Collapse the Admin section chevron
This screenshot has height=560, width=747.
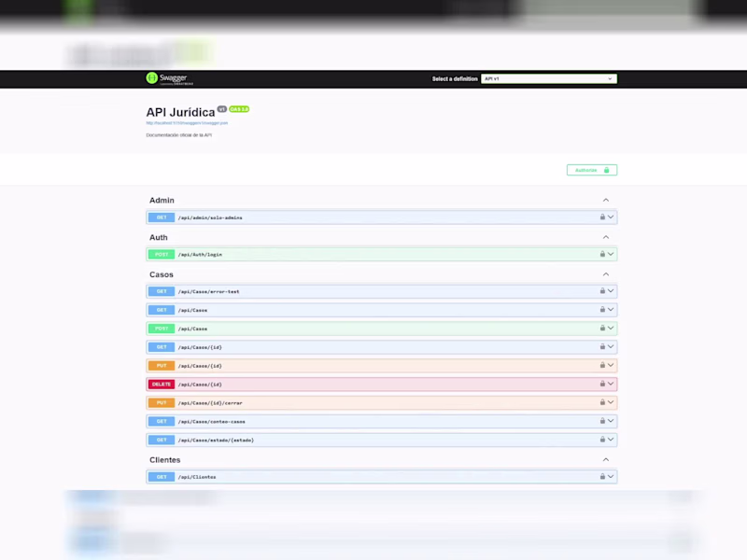pyautogui.click(x=605, y=200)
